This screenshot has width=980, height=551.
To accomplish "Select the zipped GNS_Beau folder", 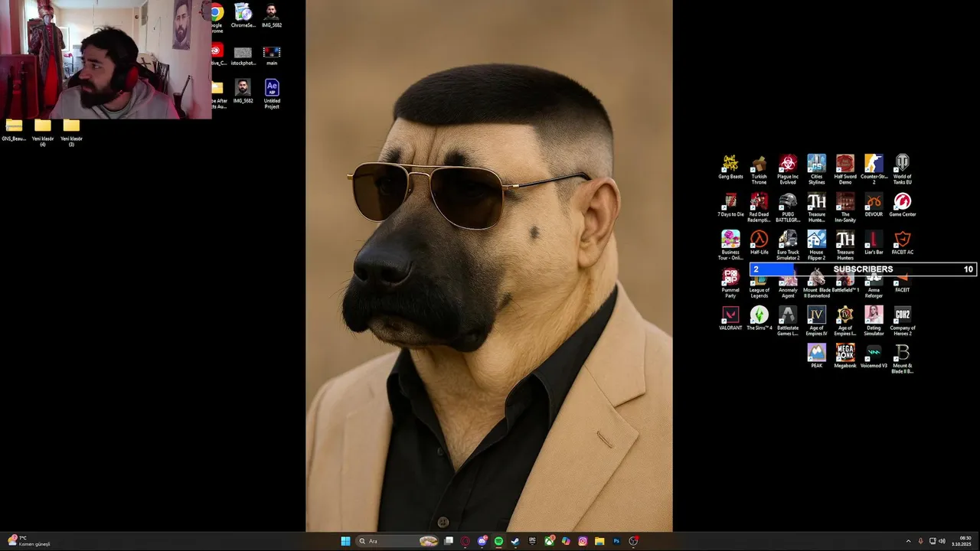I will (14, 129).
